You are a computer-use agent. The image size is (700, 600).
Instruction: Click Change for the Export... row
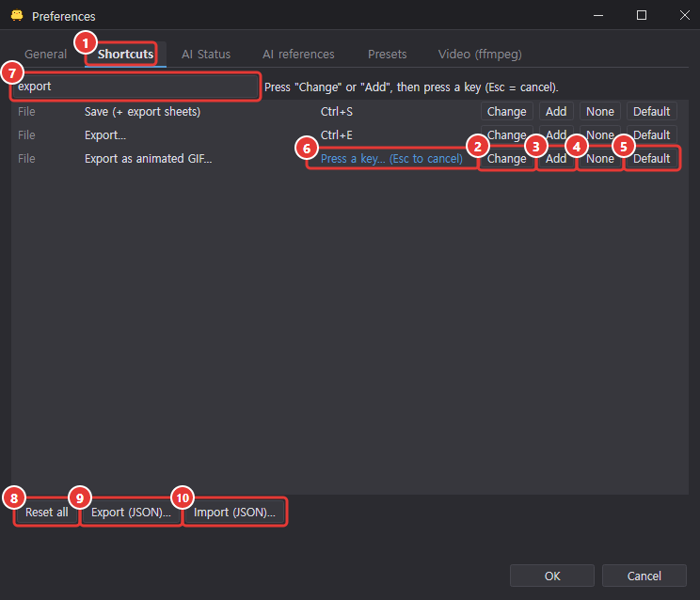(507, 135)
